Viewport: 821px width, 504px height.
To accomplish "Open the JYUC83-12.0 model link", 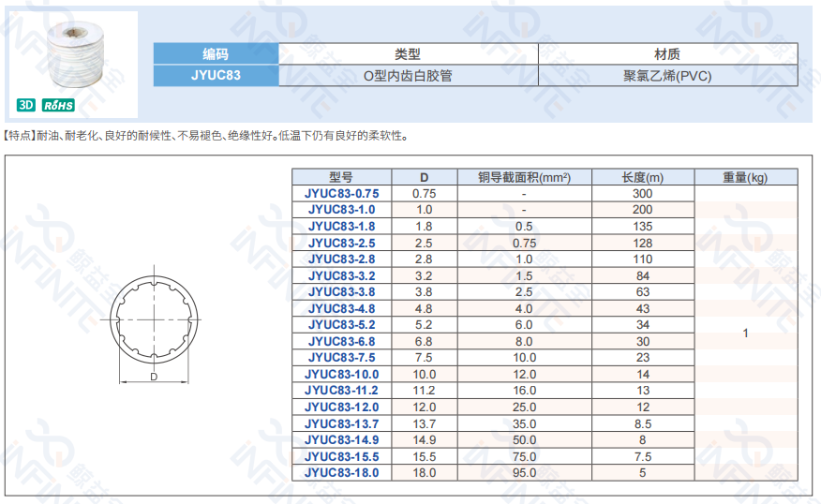I will point(341,407).
